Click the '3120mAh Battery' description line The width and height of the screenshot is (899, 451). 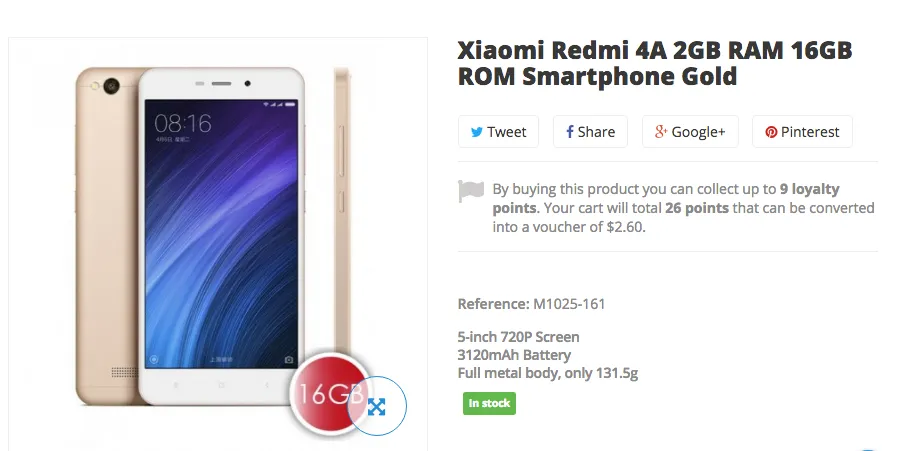pyautogui.click(x=514, y=355)
